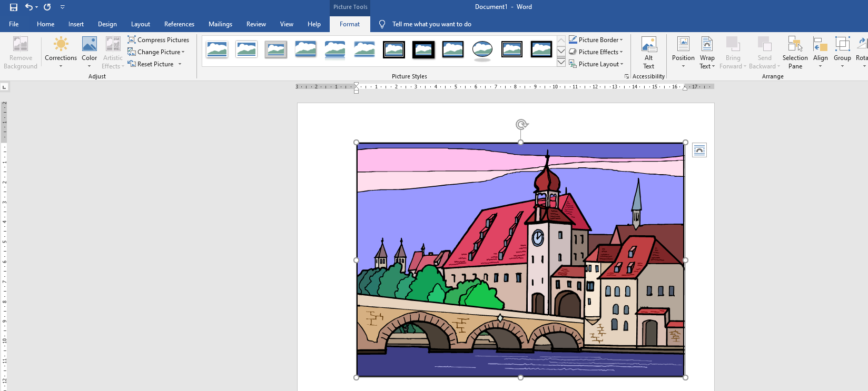The image size is (868, 391).
Task: Open the Layout tab
Action: coord(141,24)
